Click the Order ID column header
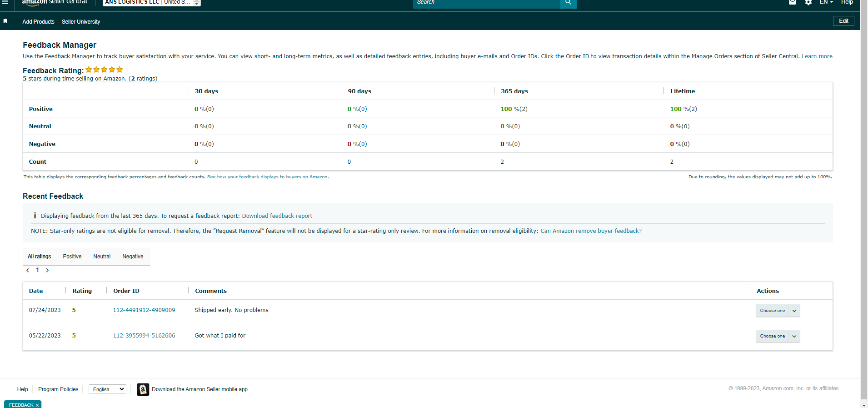 point(126,291)
